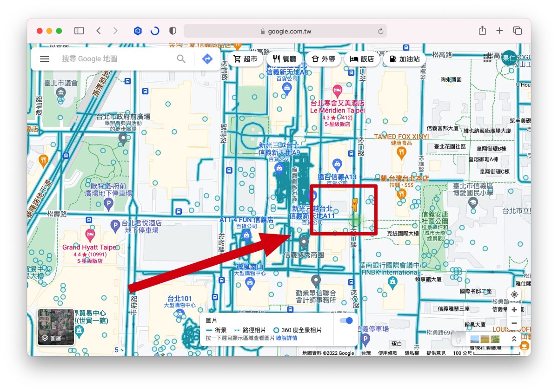Click the 陶朱隱園 label
The image size is (558, 392).
451,80
